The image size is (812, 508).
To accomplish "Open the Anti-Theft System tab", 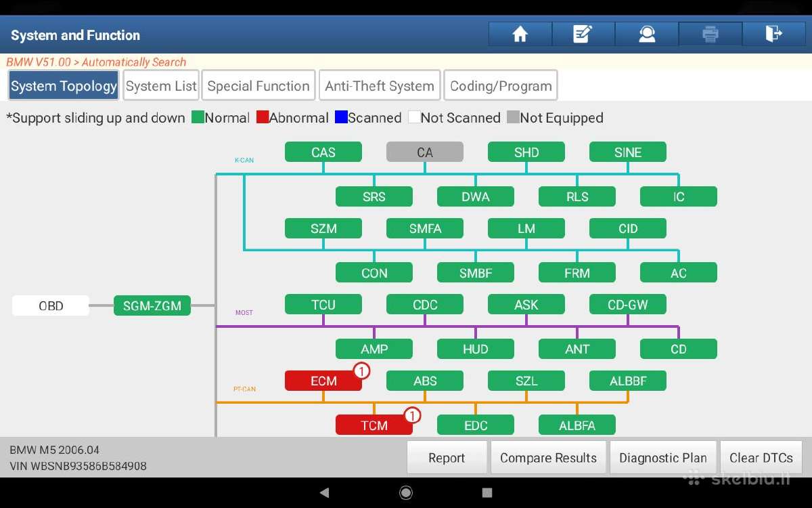I will coord(380,86).
